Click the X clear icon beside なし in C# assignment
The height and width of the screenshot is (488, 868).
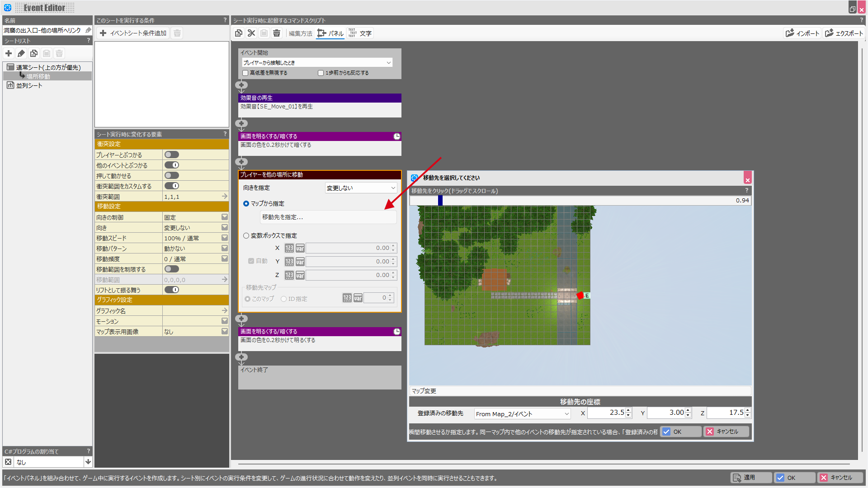pos(8,462)
